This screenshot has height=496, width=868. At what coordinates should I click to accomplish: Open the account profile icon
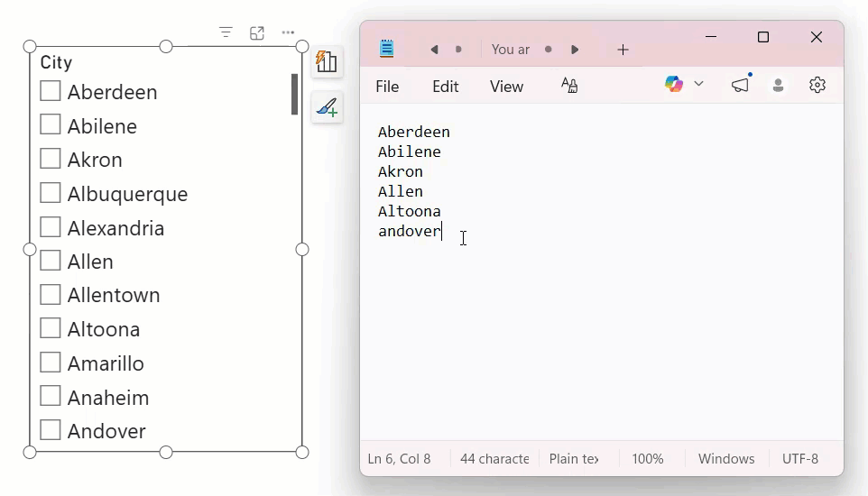tap(778, 86)
